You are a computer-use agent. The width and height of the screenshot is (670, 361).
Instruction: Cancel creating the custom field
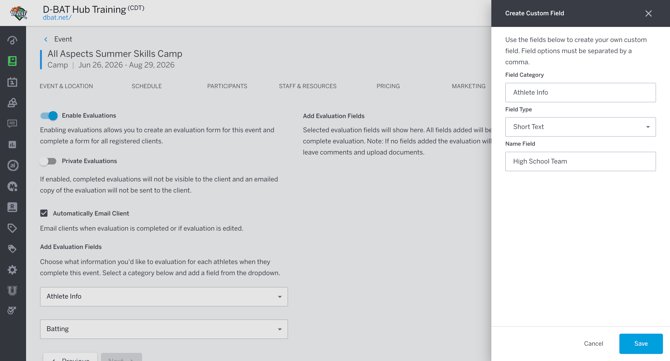click(593, 343)
